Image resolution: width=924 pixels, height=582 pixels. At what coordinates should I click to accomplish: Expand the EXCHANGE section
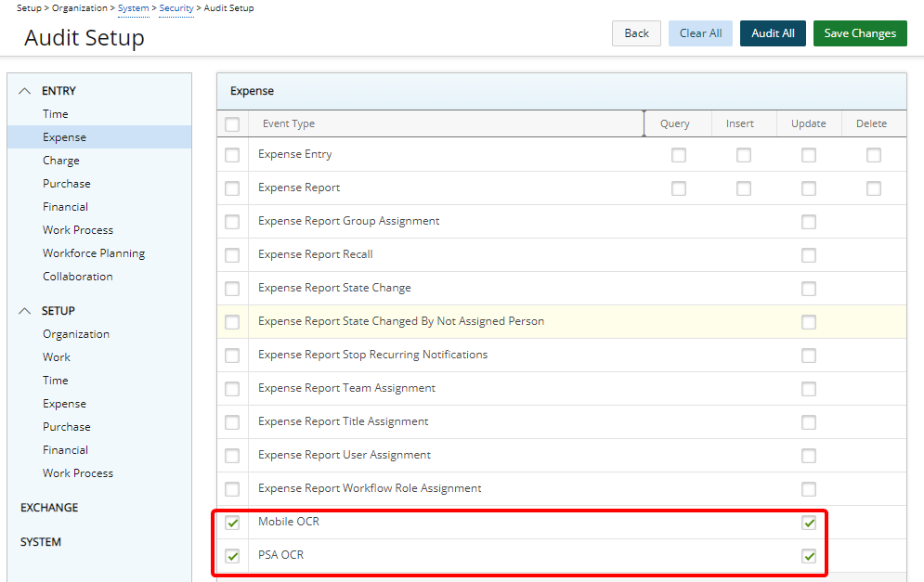click(49, 507)
